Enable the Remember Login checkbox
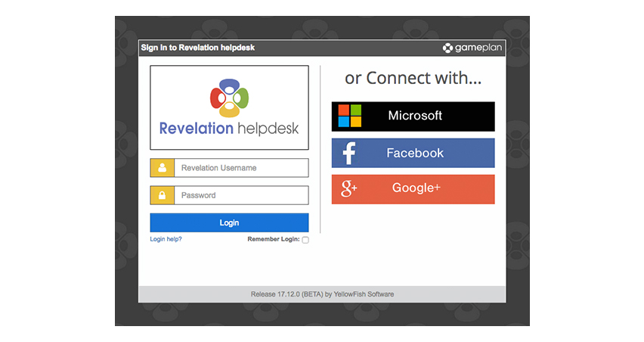Screen dimensions: 644x342 [x=305, y=240]
